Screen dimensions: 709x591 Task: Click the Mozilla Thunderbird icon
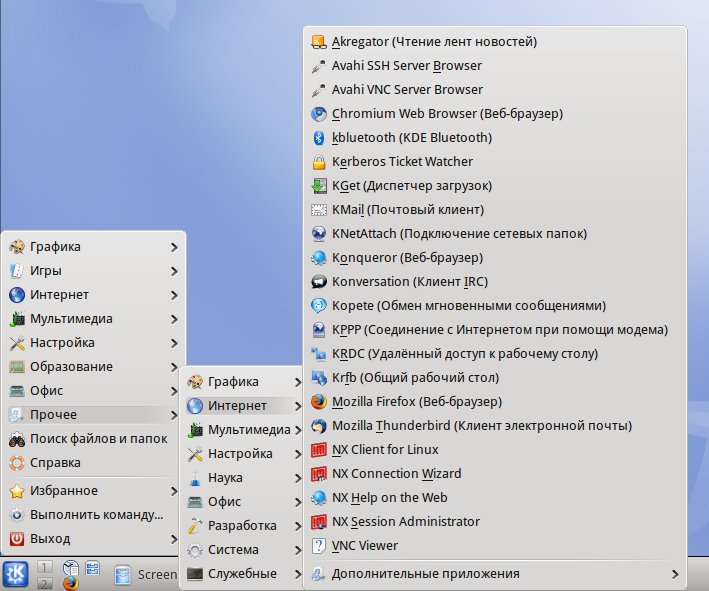tap(319, 426)
